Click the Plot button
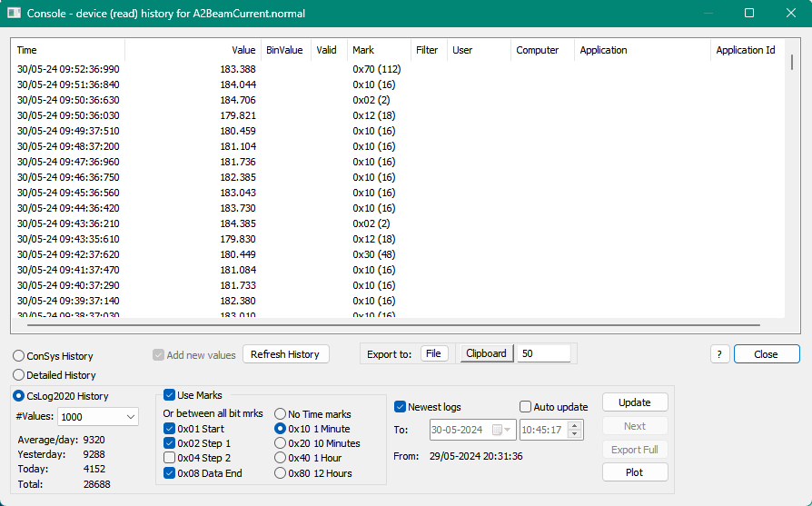Viewport: 812px width, 506px height. [x=635, y=472]
